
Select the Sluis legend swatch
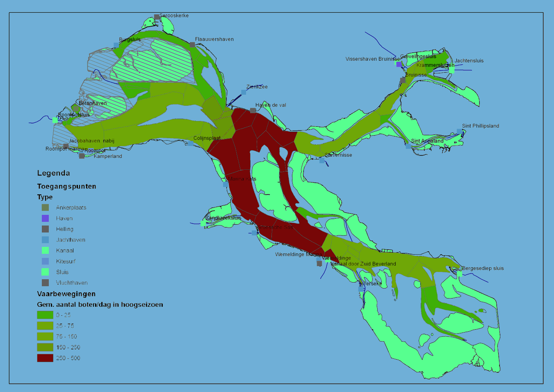click(45, 272)
